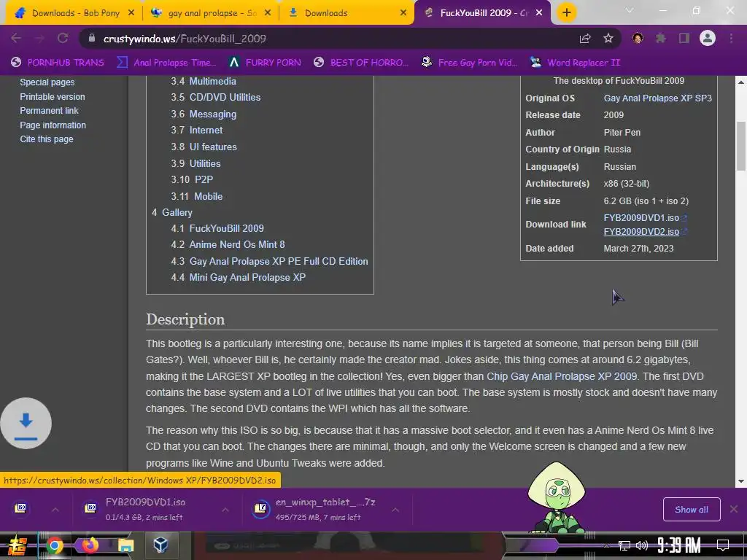This screenshot has height=560, width=747.
Task: Open the tab search chevron
Action: (630, 10)
